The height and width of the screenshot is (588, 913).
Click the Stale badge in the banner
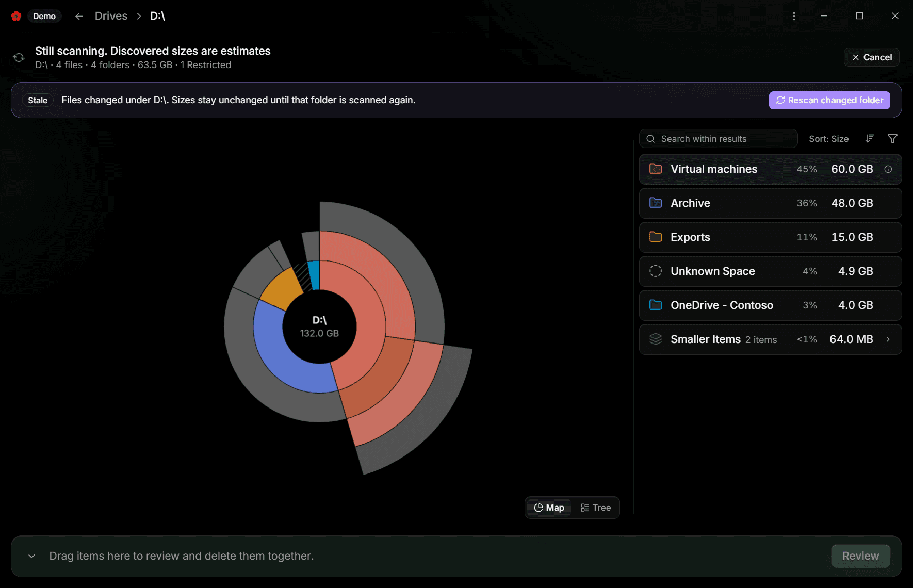[x=38, y=100]
